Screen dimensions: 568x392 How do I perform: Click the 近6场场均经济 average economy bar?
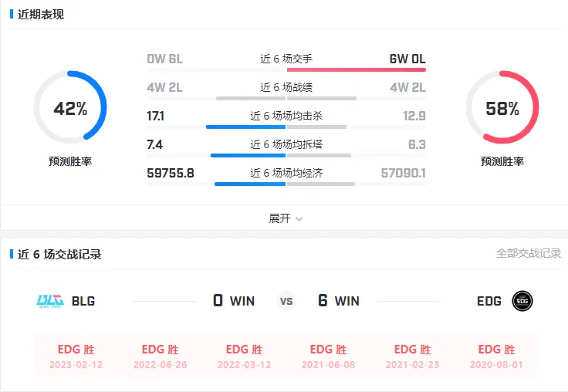[286, 184]
